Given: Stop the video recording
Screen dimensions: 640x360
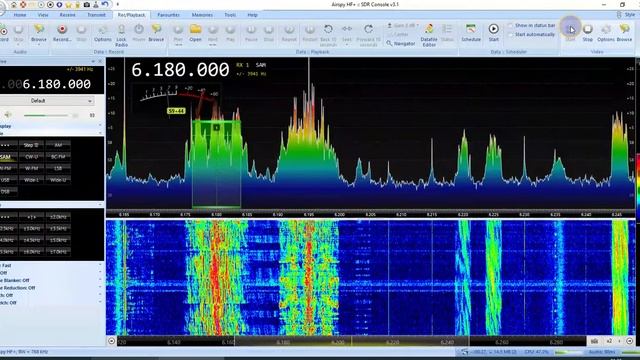Looking at the screenshot, I should [x=587, y=33].
